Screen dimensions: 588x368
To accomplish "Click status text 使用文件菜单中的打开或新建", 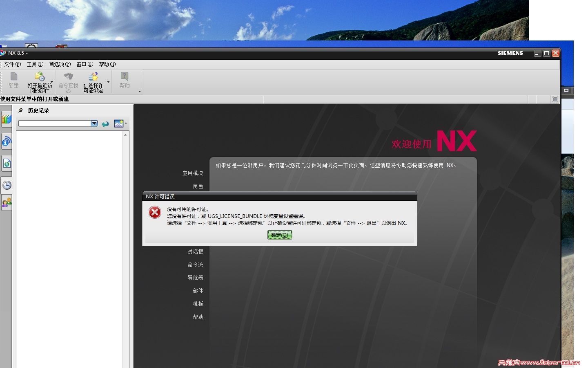I will [x=34, y=99].
